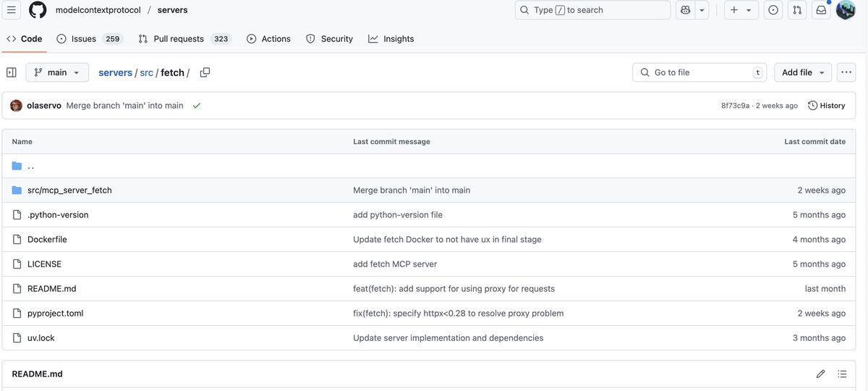Image resolution: width=868 pixels, height=391 pixels.
Task: Open the Copilot chat icon
Action: 685,10
